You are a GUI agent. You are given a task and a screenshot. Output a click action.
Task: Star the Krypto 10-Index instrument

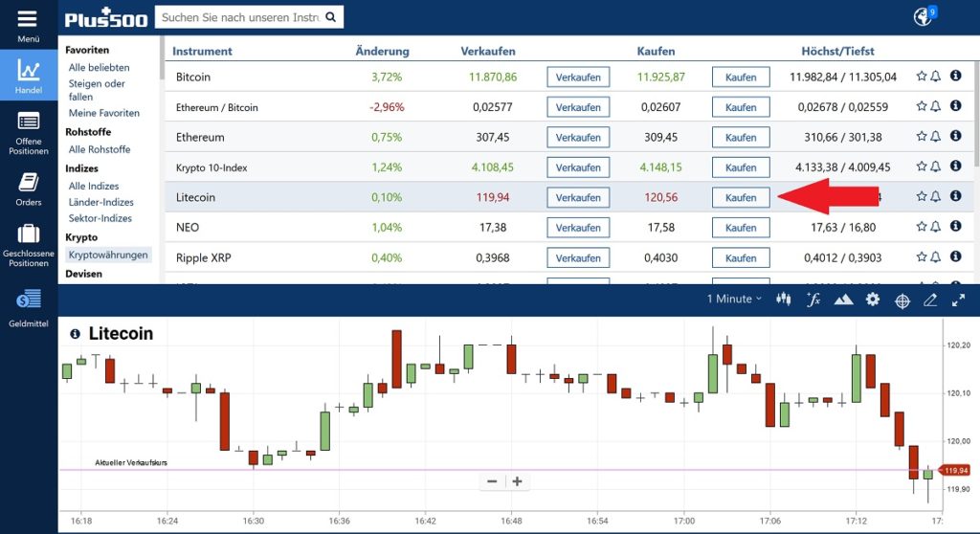click(922, 167)
